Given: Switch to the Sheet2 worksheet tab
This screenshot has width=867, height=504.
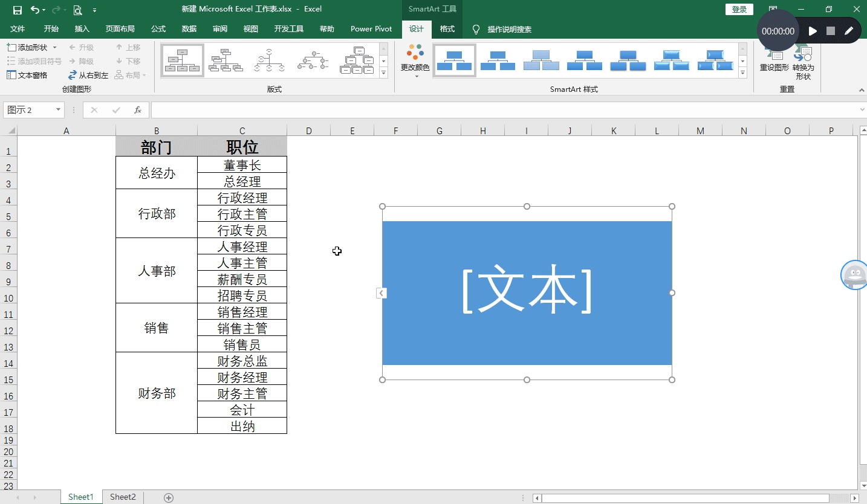Looking at the screenshot, I should [122, 496].
